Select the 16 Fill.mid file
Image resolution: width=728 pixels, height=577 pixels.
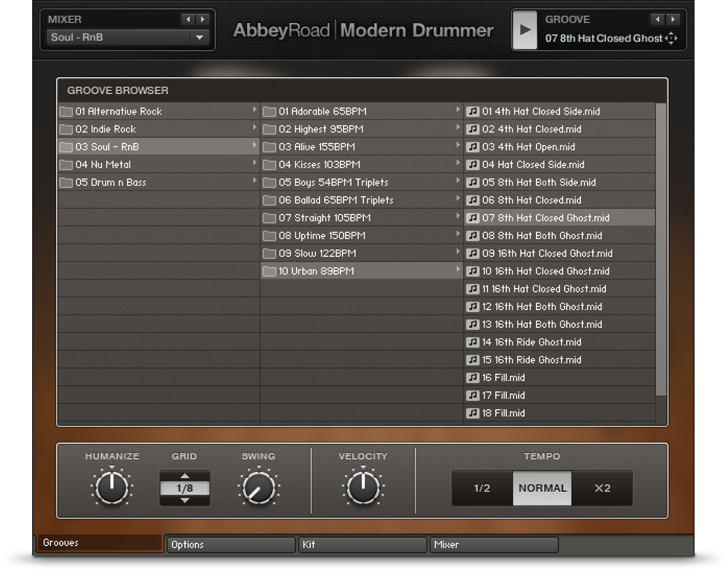[559, 378]
